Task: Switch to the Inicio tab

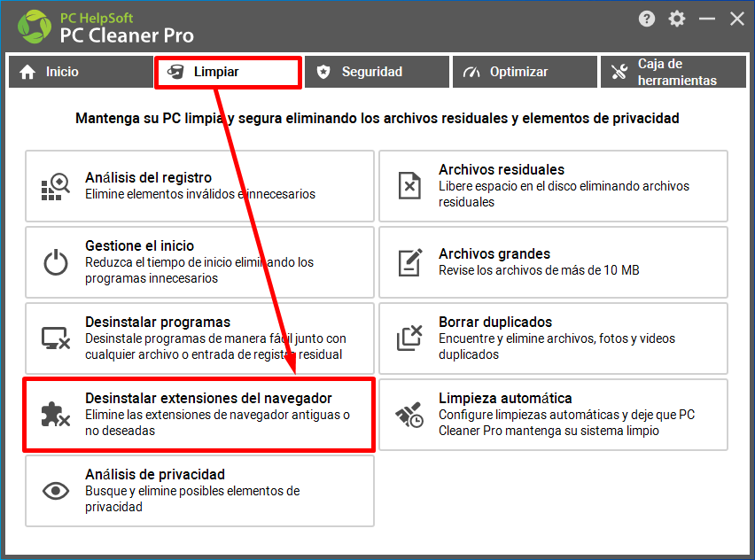Action: [81, 72]
